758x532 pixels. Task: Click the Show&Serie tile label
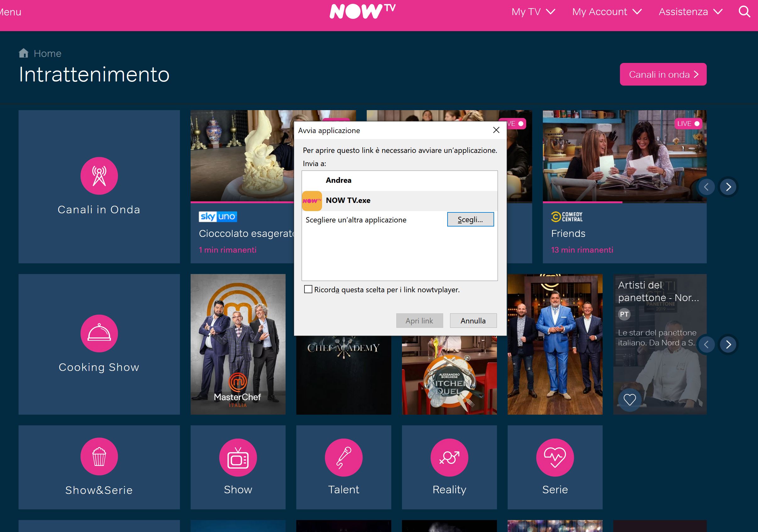(x=99, y=490)
